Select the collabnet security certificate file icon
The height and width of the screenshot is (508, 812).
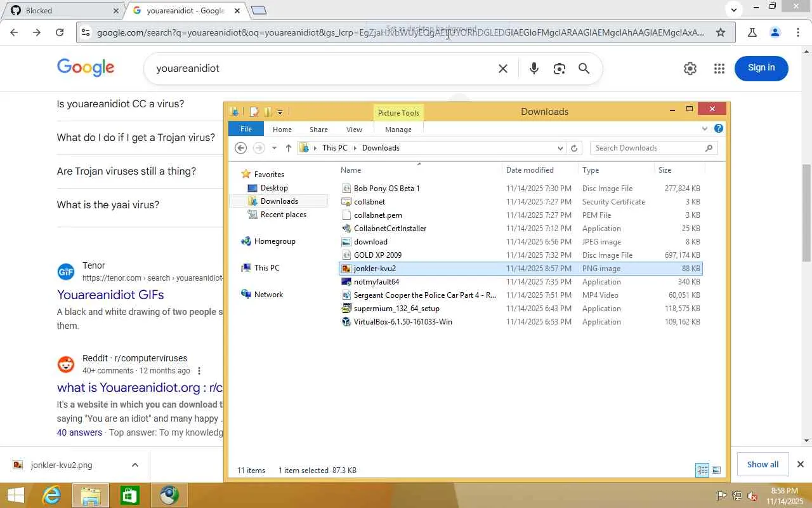346,202
